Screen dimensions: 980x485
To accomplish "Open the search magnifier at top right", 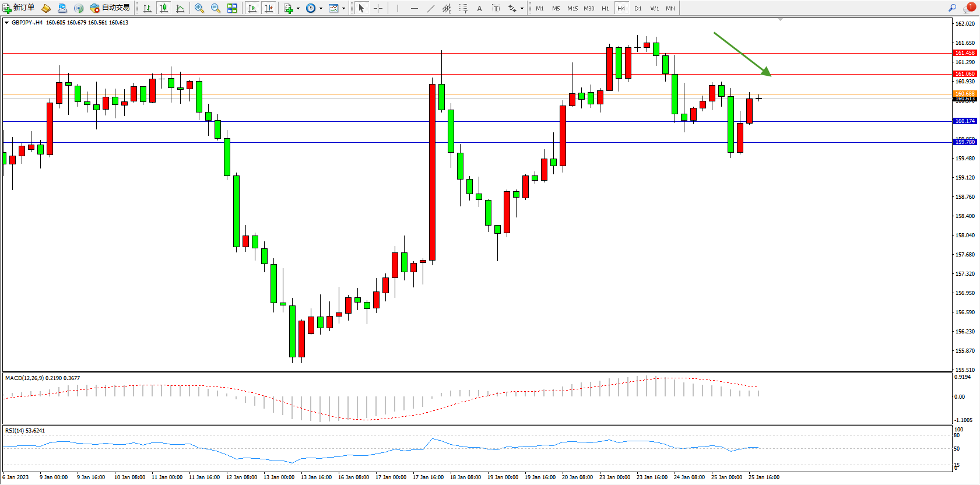I will point(953,8).
